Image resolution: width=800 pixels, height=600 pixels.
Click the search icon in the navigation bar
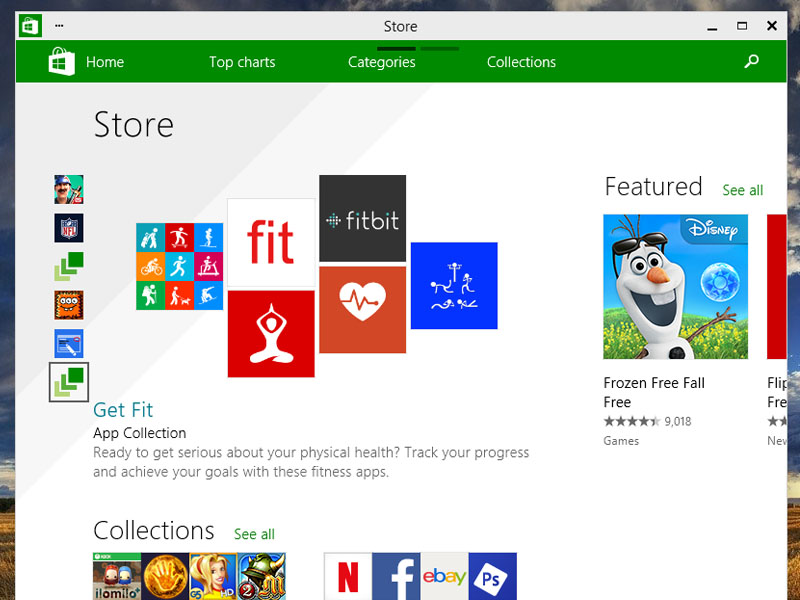751,61
